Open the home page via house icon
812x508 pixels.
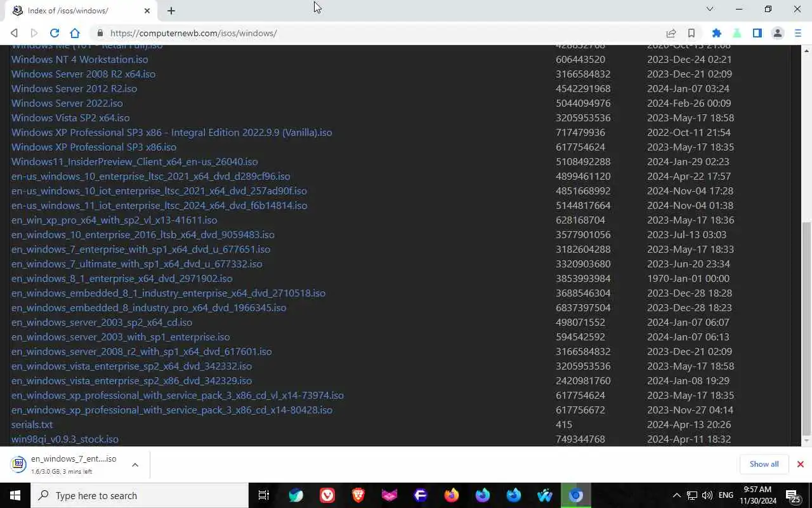click(x=75, y=33)
